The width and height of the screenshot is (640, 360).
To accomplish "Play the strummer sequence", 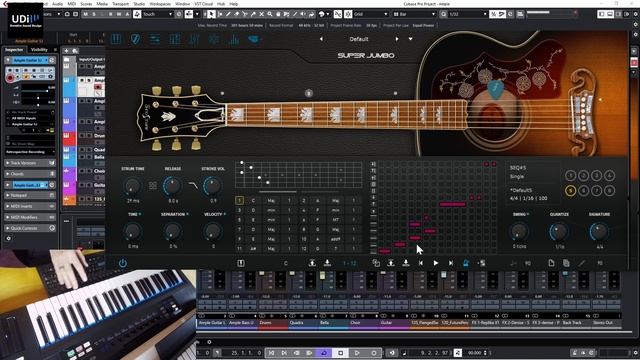I will point(436,263).
